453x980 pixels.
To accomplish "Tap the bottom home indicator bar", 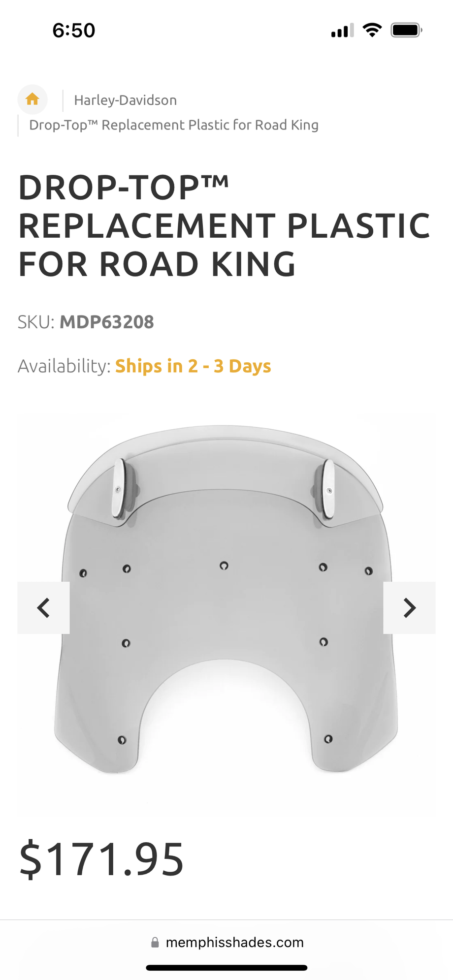I will tap(227, 968).
